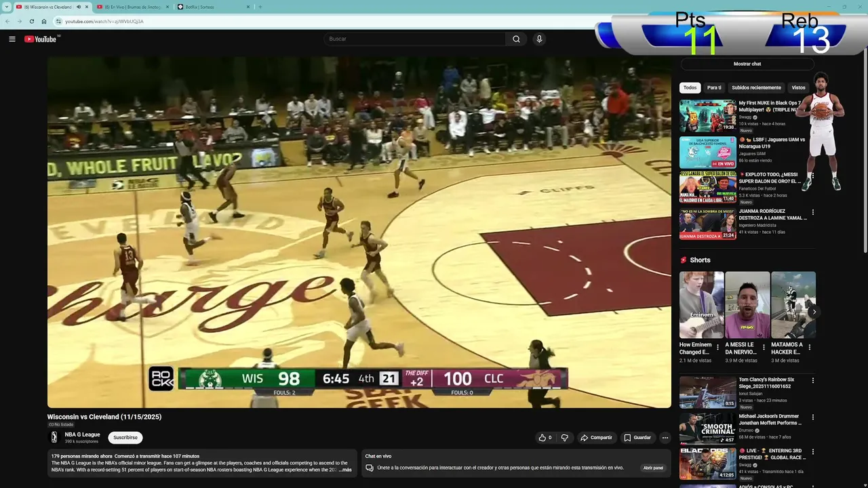Image resolution: width=868 pixels, height=488 pixels.
Task: Expand description with ...más
Action: click(345, 470)
